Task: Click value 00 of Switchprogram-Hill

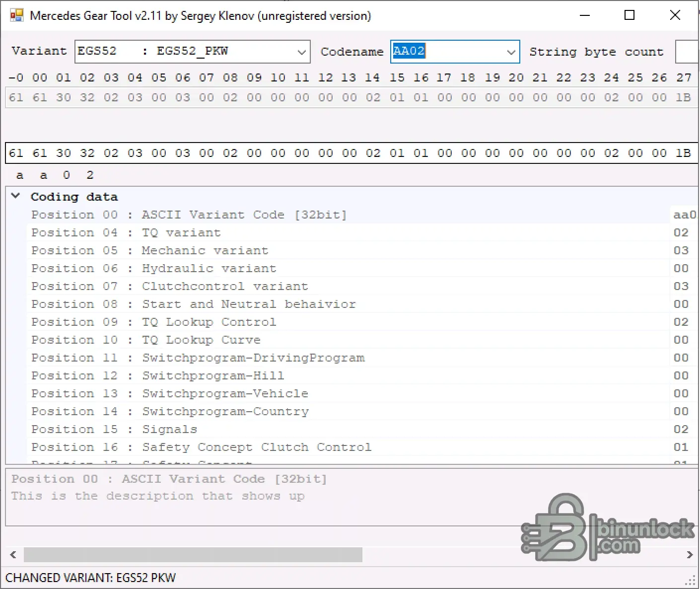Action: tap(681, 375)
